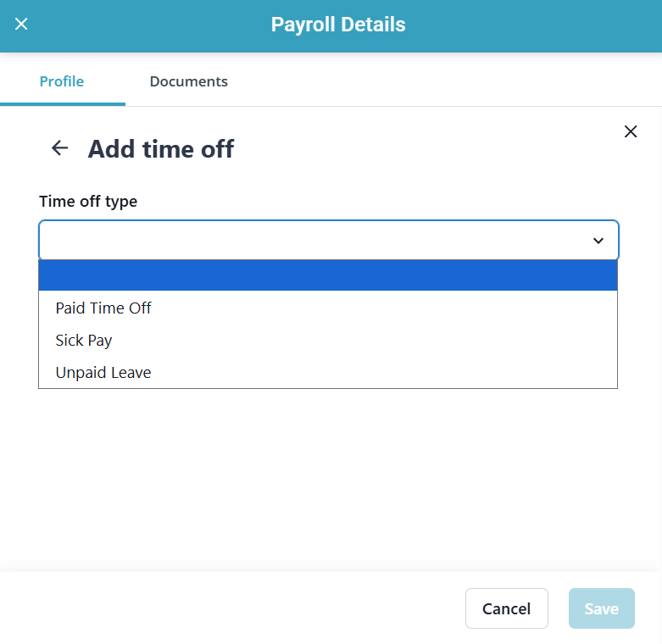Click empty teal header area beside title

click(x=526, y=25)
